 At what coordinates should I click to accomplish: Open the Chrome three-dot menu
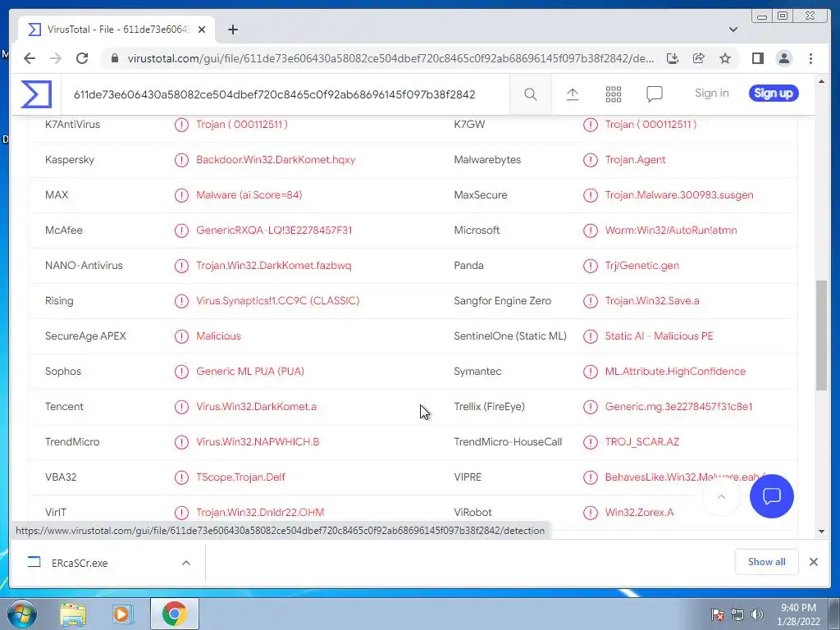pos(810,58)
